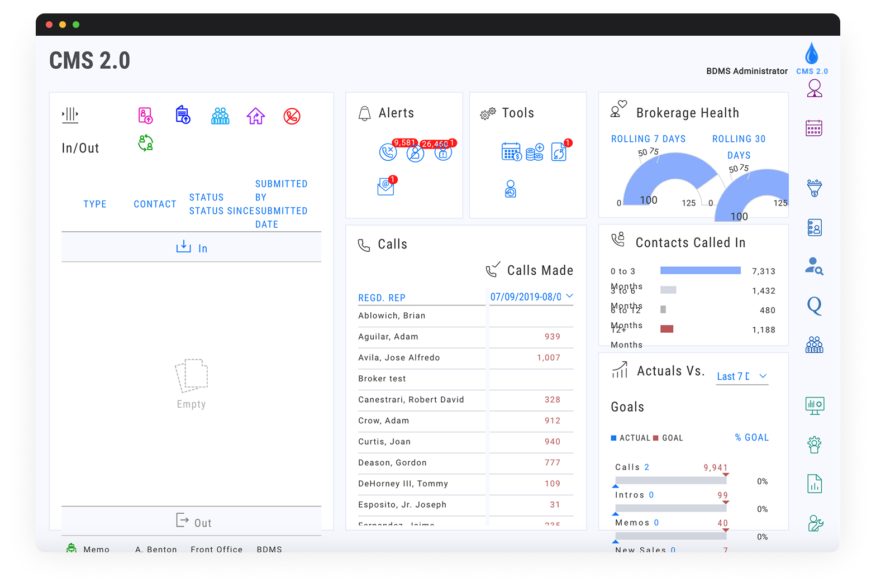Open the purple calendar sidebar icon
Image resolution: width=876 pixels, height=588 pixels.
pyautogui.click(x=814, y=128)
